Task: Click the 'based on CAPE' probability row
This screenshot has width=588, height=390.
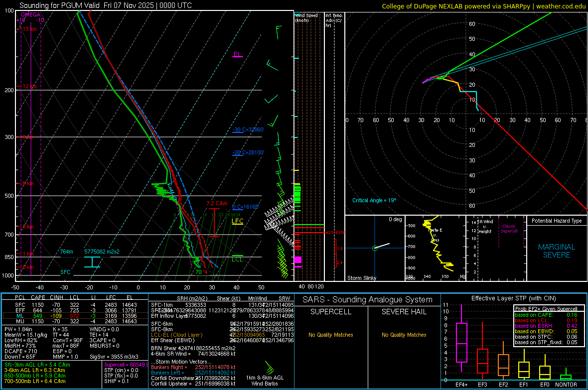Action: click(x=546, y=315)
